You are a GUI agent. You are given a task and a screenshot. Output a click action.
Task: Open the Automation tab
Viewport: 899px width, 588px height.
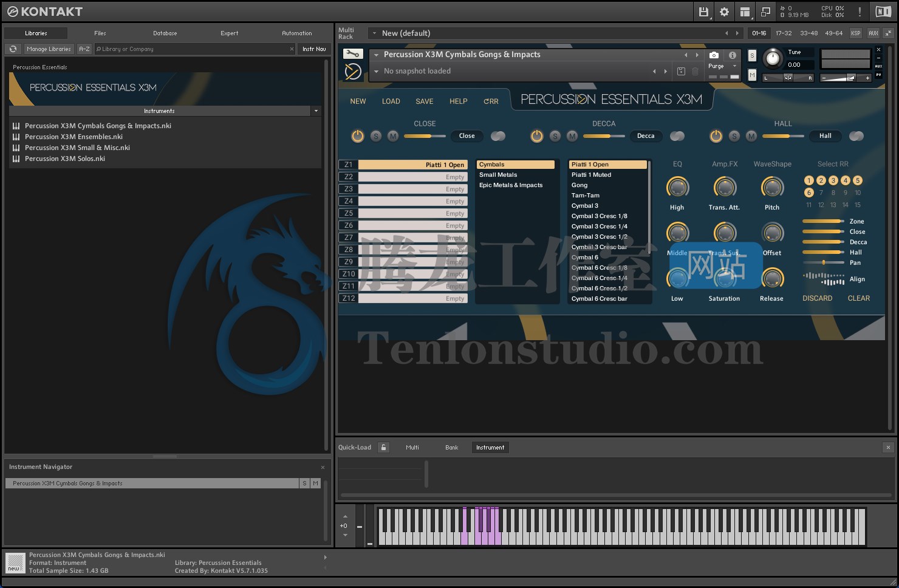[297, 33]
